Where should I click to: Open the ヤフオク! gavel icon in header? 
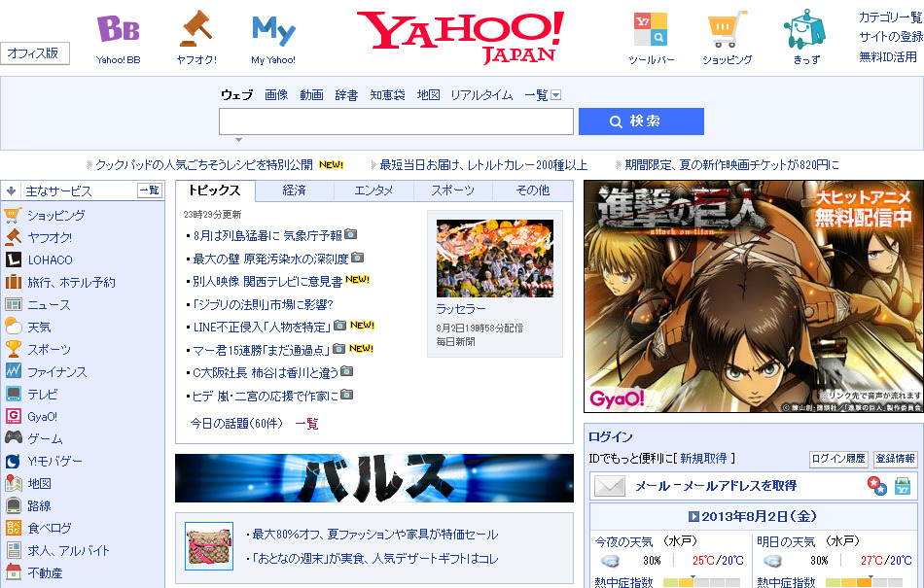(196, 28)
